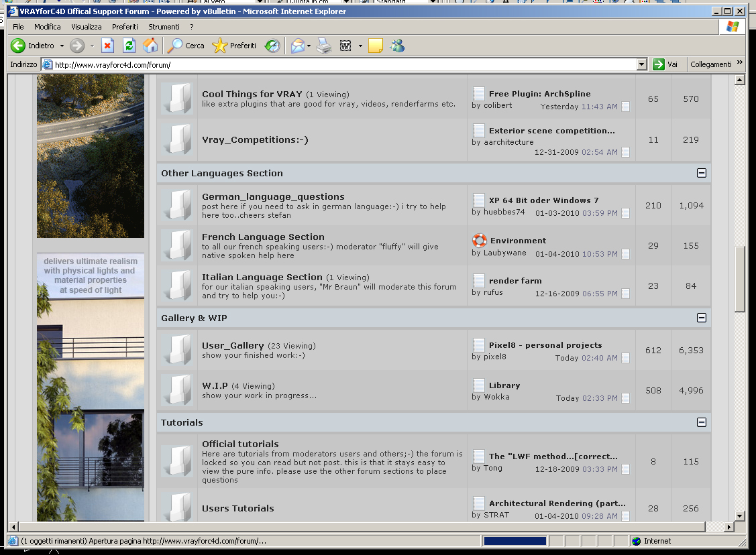This screenshot has height=555, width=756.
Task: Open the Home page icon
Action: click(x=150, y=46)
